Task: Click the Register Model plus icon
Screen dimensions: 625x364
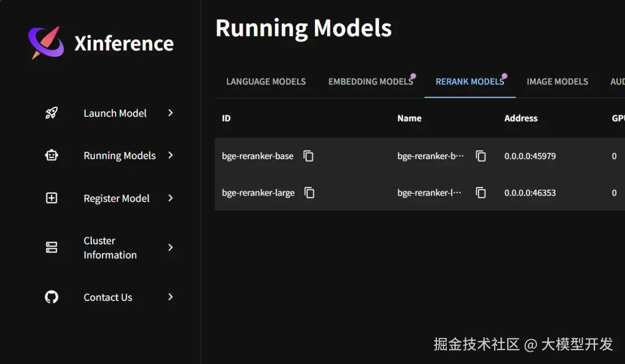Action: click(52, 198)
